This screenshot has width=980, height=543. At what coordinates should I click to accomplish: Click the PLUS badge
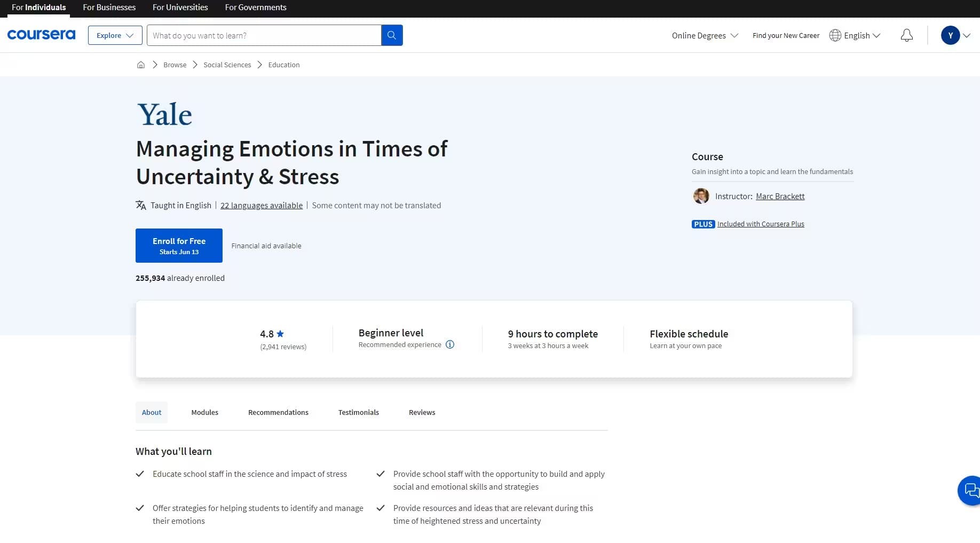(x=703, y=224)
